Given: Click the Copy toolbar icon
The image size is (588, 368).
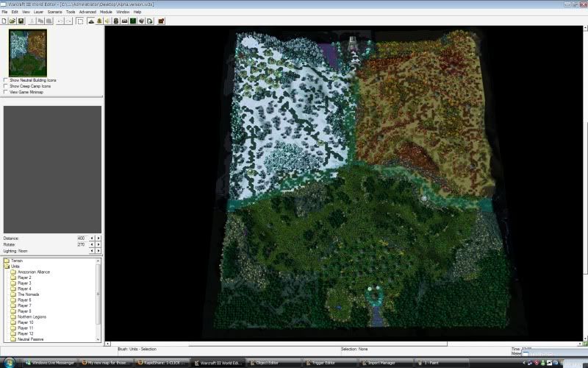Looking at the screenshot, I should 40,21.
